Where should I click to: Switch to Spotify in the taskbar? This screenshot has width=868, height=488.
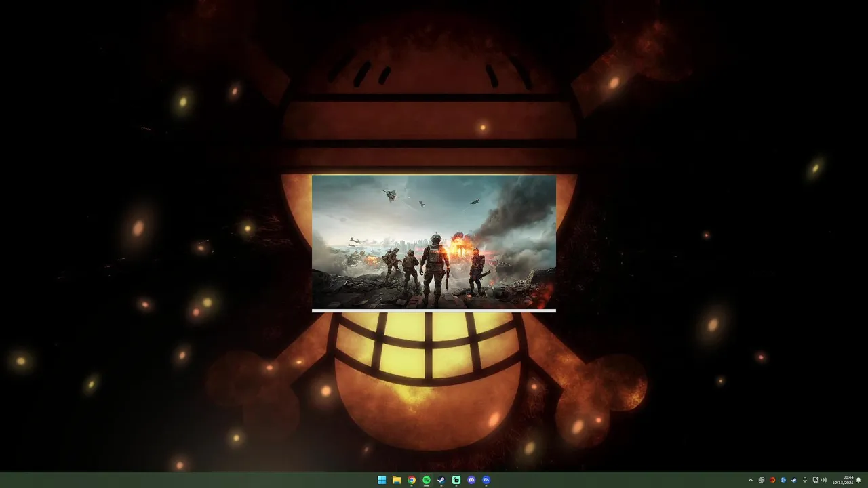[427, 480]
